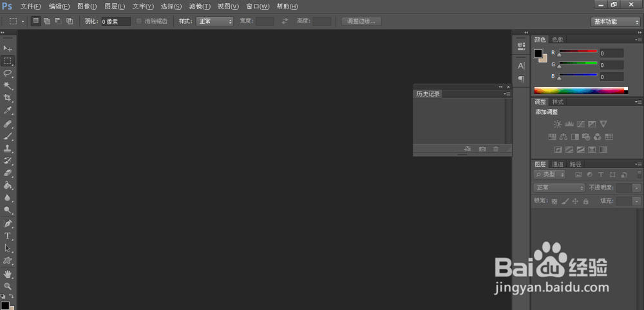Open the 基本功能 workspace dropdown

click(615, 22)
